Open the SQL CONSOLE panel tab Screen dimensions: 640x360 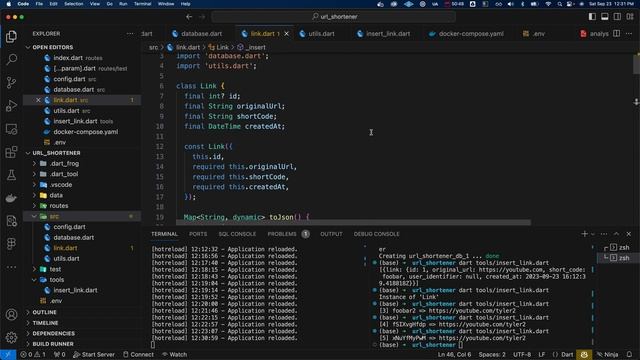tap(237, 234)
